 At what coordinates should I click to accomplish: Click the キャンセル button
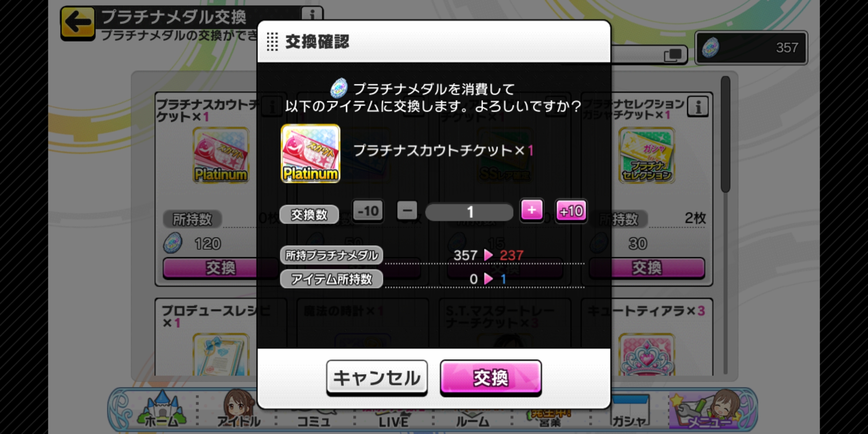(377, 378)
